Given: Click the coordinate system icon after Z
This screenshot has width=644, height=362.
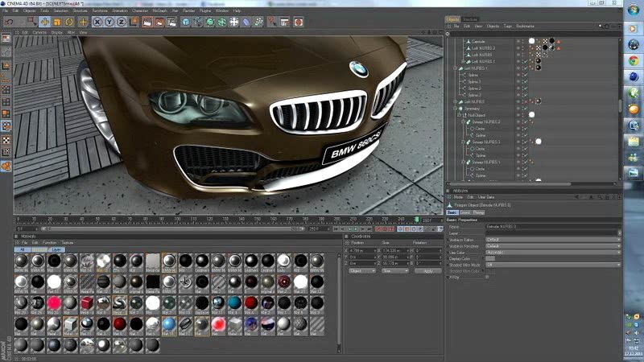Looking at the screenshot, I should pyautogui.click(x=134, y=22).
